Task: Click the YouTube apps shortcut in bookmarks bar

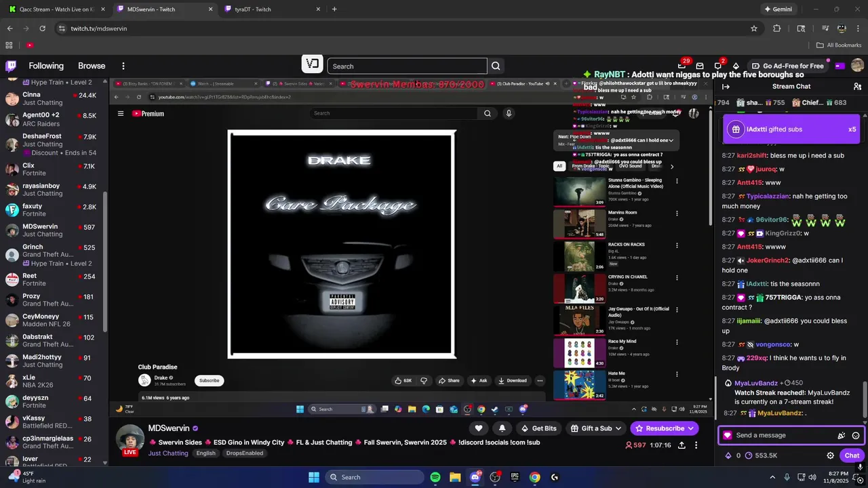Action: [x=30, y=45]
